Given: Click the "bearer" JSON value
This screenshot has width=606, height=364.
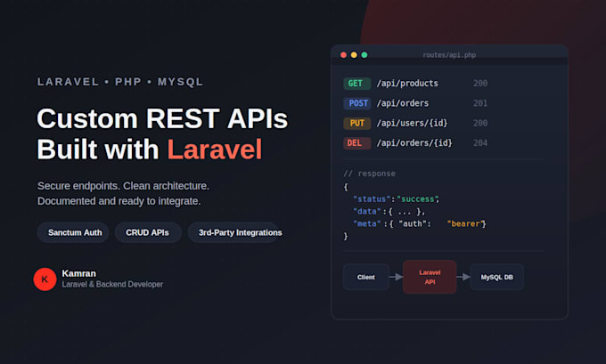Looking at the screenshot, I should click(465, 224).
